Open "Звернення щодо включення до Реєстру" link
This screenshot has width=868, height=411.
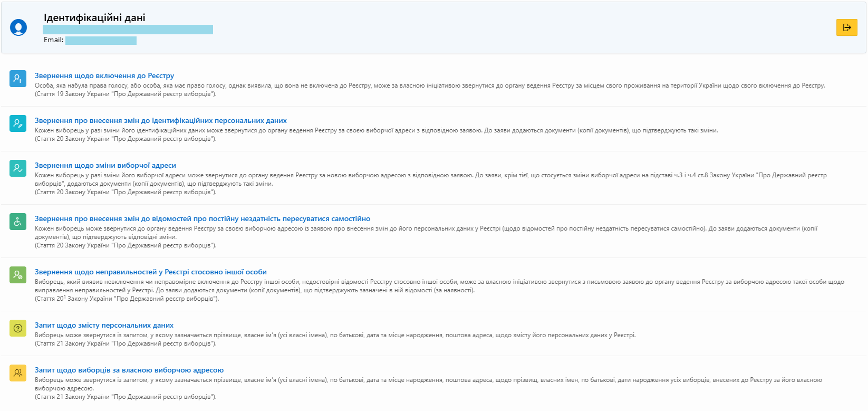[x=104, y=76]
